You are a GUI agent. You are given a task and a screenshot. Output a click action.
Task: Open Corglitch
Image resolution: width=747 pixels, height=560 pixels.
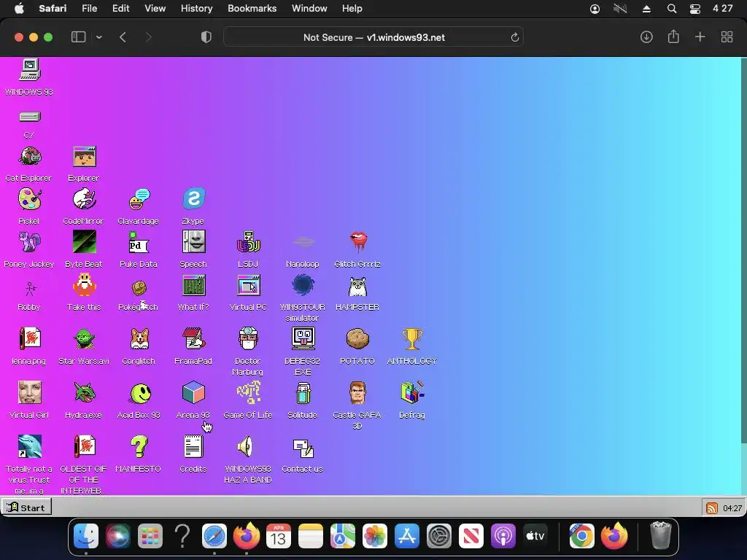139,338
